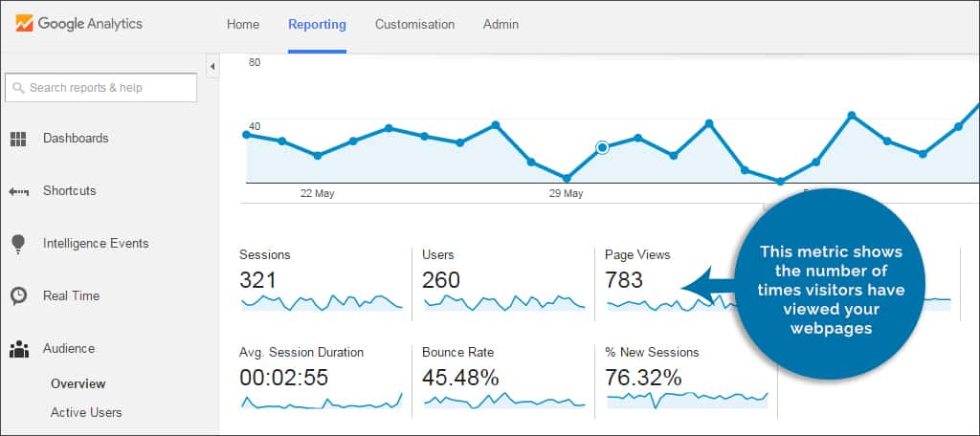Open Shortcuts in the sidebar

coord(69,190)
